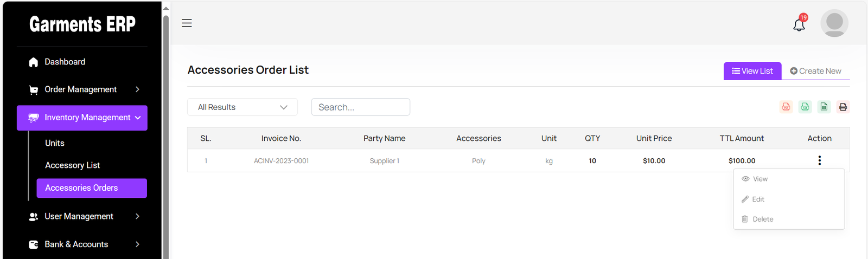Click the print icon

click(843, 107)
